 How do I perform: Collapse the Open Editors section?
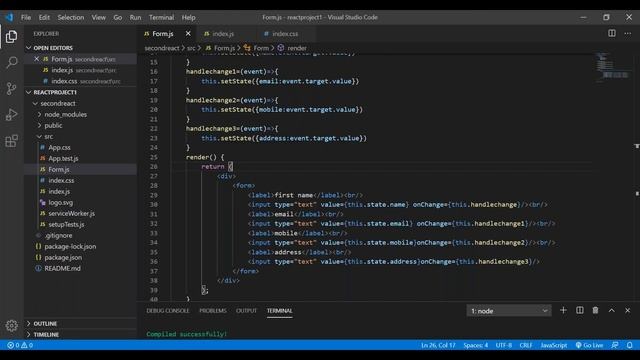pos(80,48)
